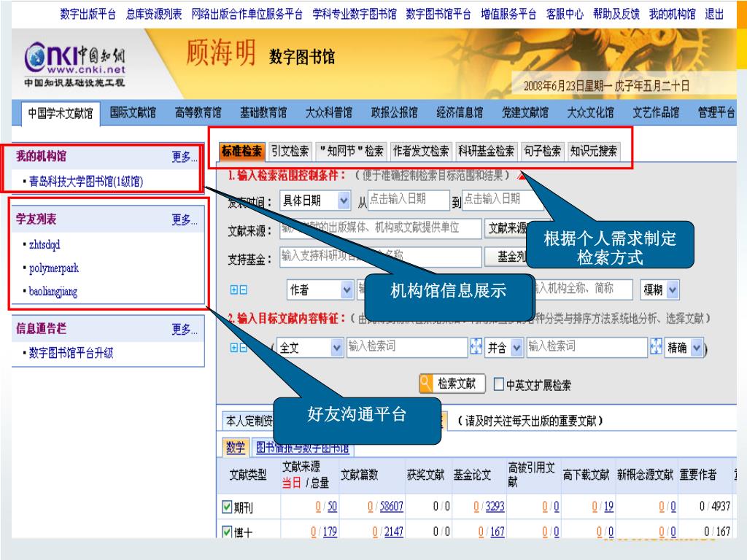Open 学科专业数字图书馆 link
Screen dimensions: 747x560
[355, 15]
